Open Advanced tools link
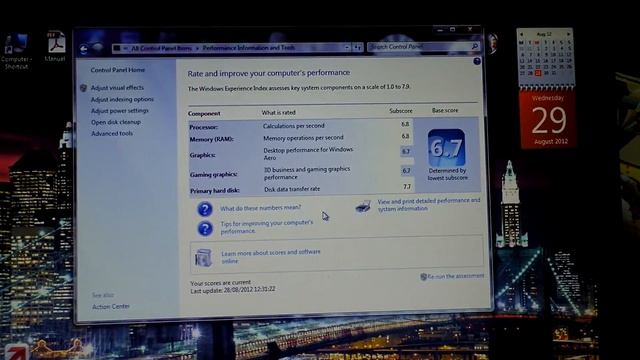The height and width of the screenshot is (360, 640). tap(112, 133)
